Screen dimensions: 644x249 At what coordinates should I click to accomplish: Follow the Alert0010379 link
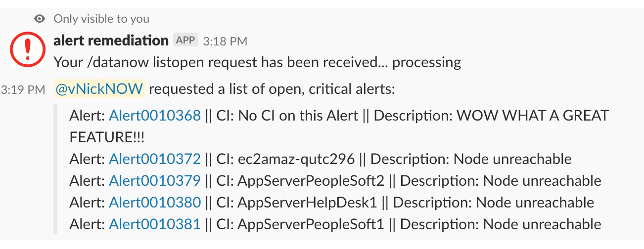tap(155, 181)
